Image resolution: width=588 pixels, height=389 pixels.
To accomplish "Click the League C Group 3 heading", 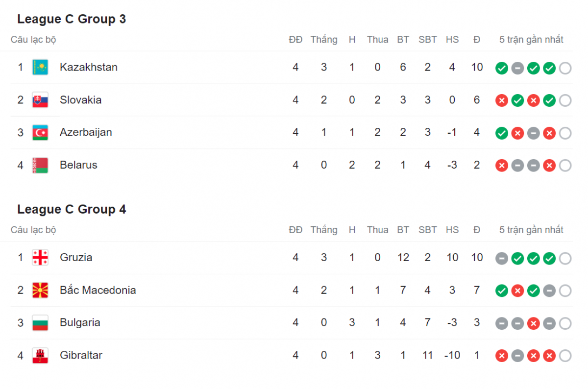I will (x=72, y=19).
